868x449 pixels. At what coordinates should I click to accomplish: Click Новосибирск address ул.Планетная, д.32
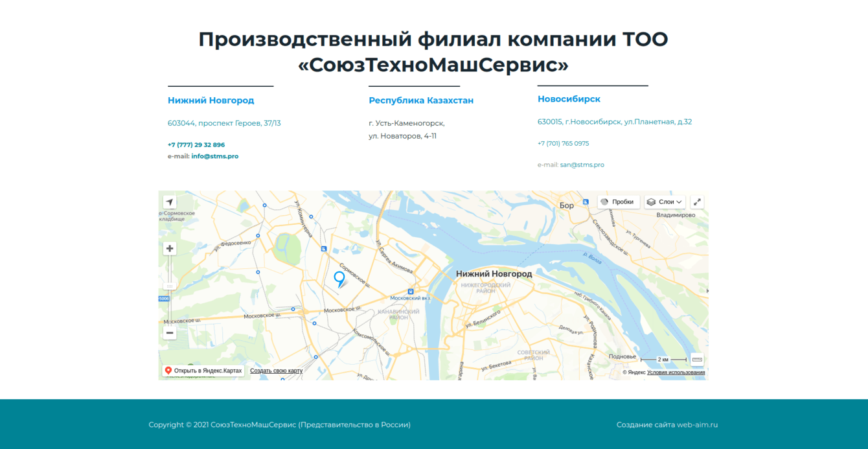point(615,122)
